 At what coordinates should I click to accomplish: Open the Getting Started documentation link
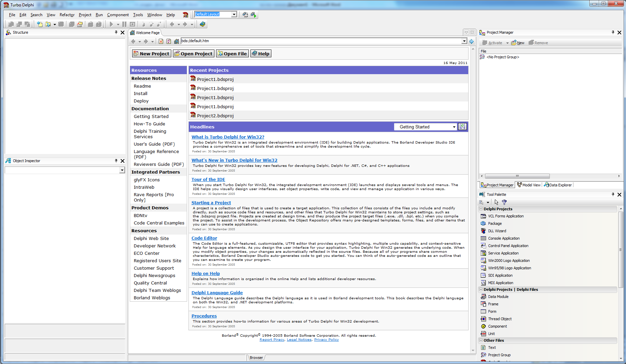(x=151, y=116)
